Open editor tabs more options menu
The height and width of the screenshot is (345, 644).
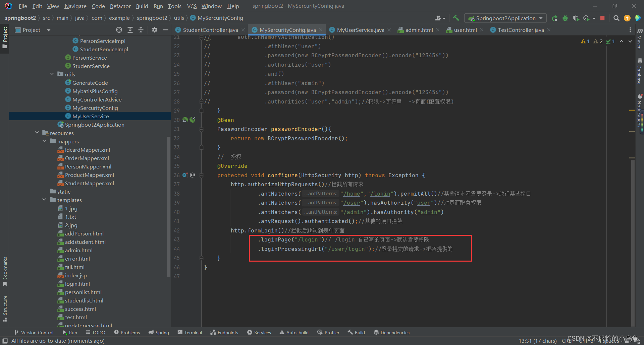point(630,30)
